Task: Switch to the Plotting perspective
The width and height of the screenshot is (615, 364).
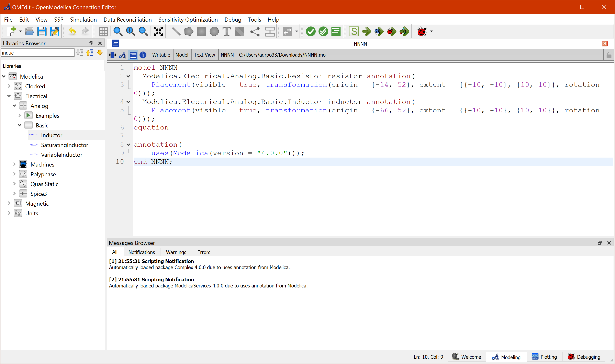Action: [544, 357]
